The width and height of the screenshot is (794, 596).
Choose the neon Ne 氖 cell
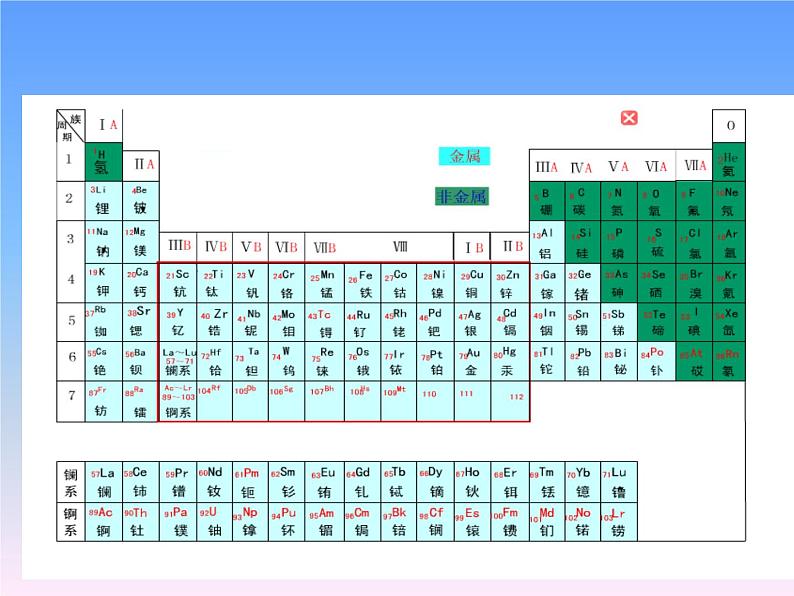pos(729,201)
